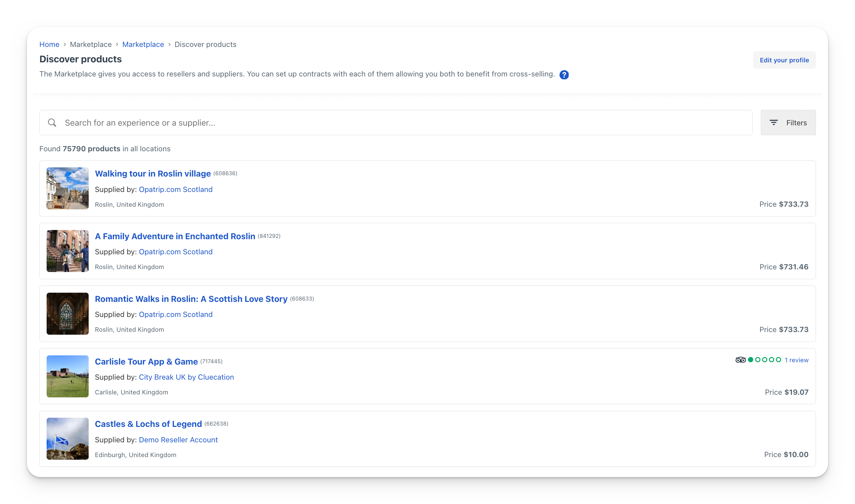Viewport: 855px width, 504px height.
Task: Click the search magnifier icon
Action: pyautogui.click(x=52, y=123)
